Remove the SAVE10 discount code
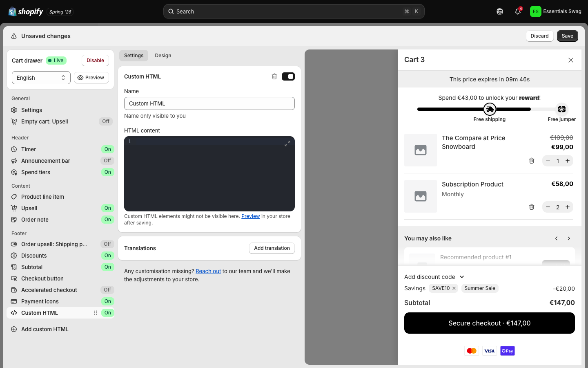Viewport: 588px width, 368px height. pos(454,288)
